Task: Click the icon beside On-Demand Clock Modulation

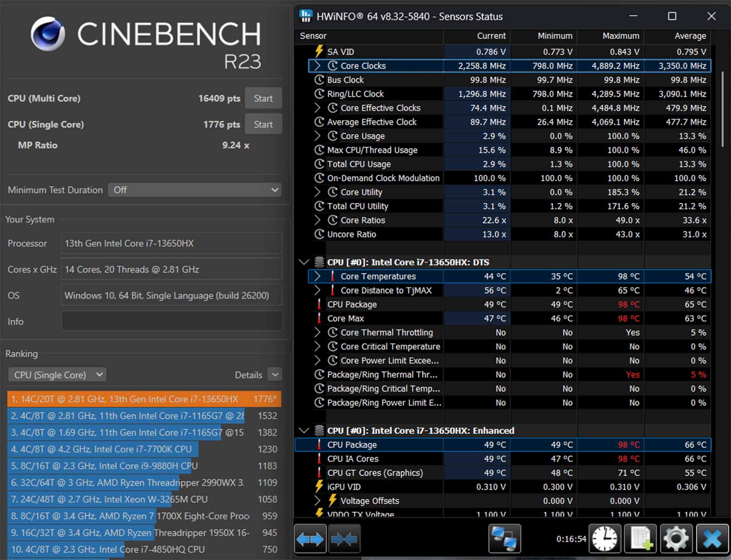Action: 319,178
